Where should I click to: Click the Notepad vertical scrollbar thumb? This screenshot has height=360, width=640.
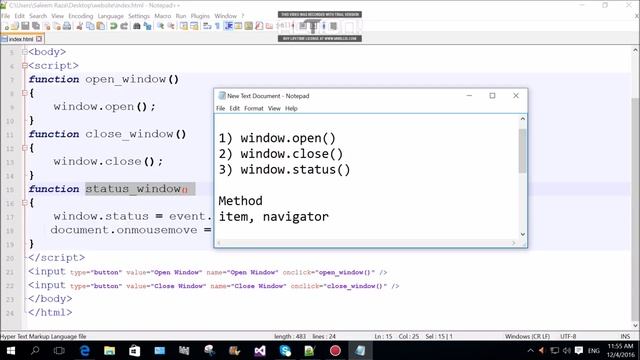(x=522, y=151)
